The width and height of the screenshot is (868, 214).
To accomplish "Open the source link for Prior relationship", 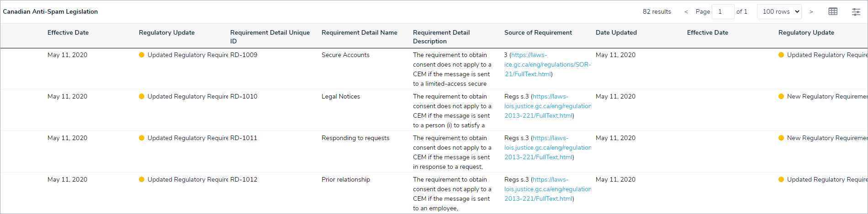I will tap(547, 189).
